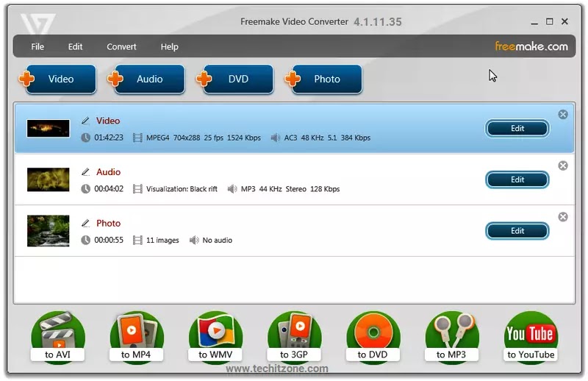The width and height of the screenshot is (588, 381).
Task: Remove the Audio item from the list
Action: 563,165
